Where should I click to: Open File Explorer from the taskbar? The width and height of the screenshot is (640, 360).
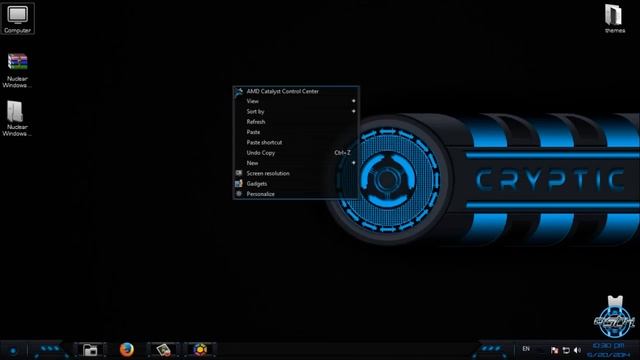point(90,350)
